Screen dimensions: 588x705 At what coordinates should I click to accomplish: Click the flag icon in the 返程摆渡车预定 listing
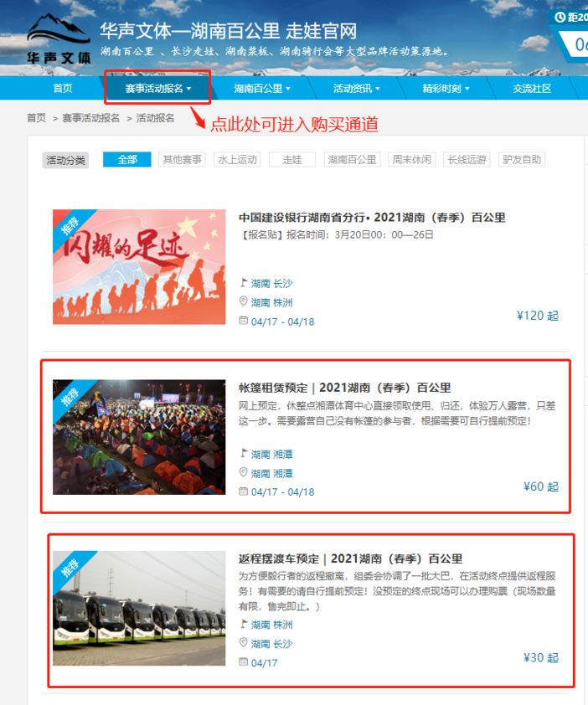[244, 625]
